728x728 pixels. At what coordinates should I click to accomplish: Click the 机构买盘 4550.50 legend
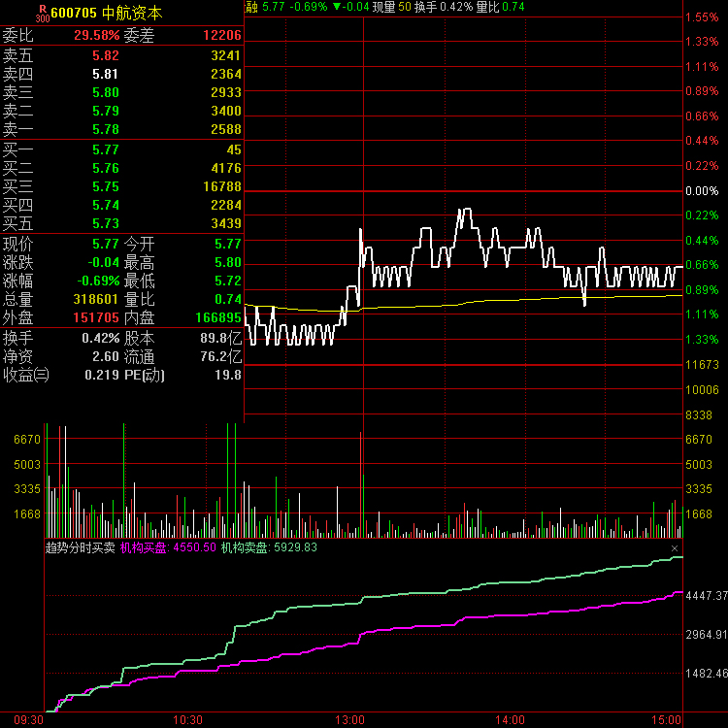click(168, 547)
